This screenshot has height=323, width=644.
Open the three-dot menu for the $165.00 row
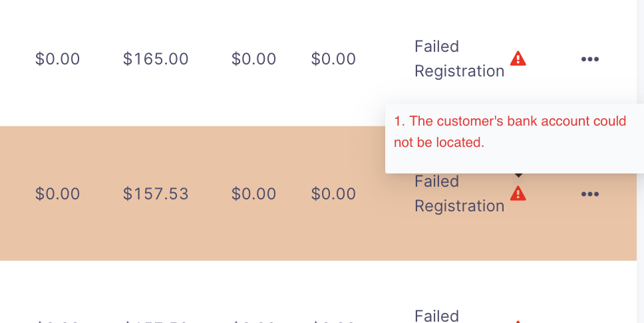590,59
